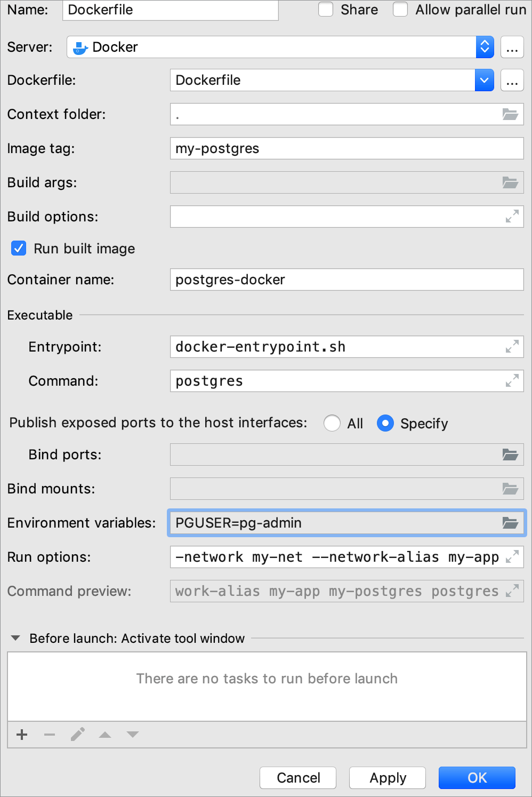Click the Dockerfile combo box text
Viewport: 532px width, 797px height.
(x=323, y=80)
